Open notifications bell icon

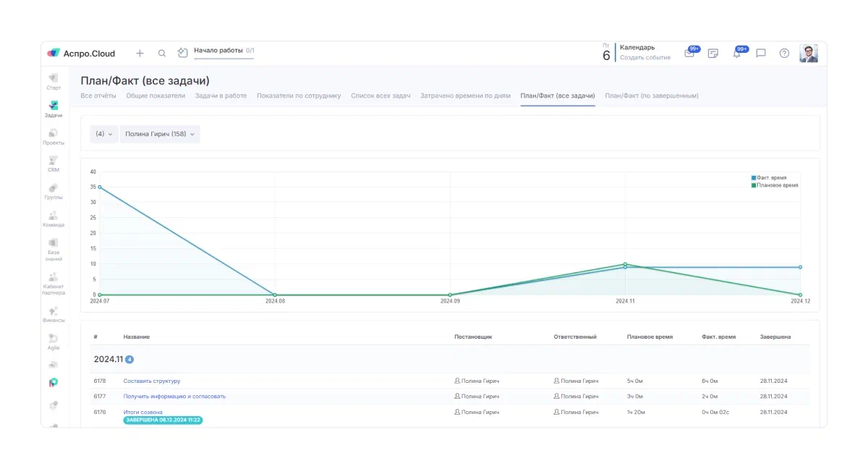(x=736, y=54)
